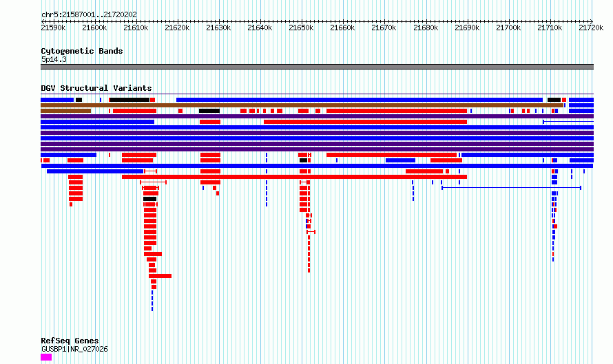Open the DGV Structural Variants track title
The height and width of the screenshot is (364, 613).
coord(96,88)
